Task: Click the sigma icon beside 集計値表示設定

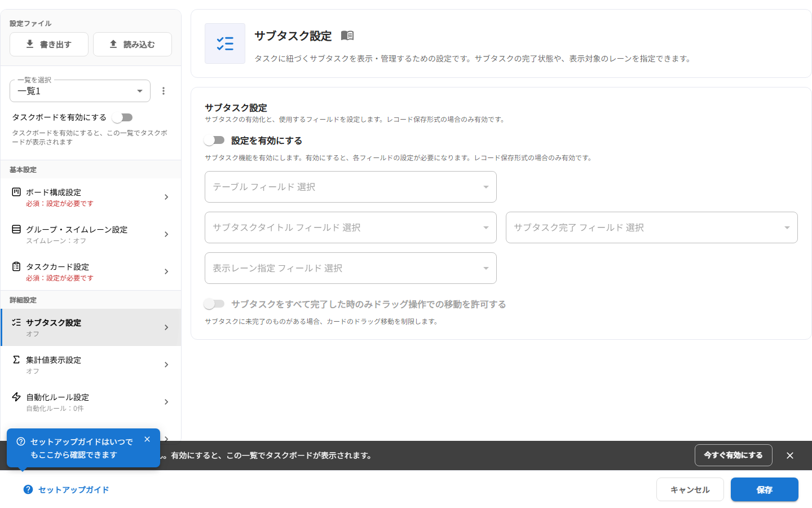Action: (16, 360)
